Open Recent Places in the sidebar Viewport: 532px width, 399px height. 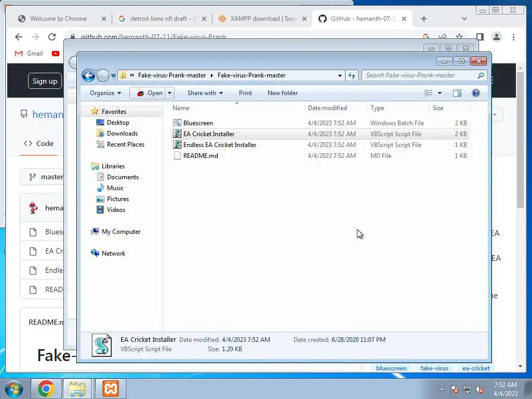[126, 144]
